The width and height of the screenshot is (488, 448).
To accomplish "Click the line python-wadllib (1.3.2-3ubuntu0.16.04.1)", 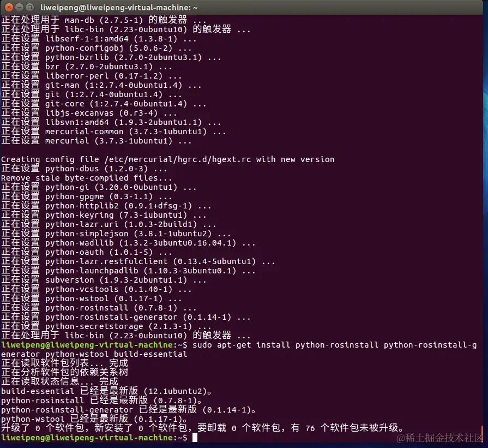I will (x=128, y=243).
